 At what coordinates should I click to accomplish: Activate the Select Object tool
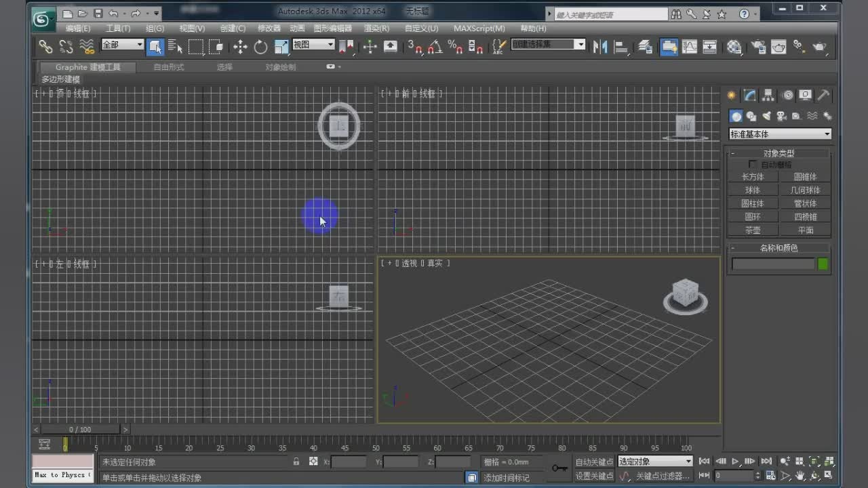coord(155,46)
